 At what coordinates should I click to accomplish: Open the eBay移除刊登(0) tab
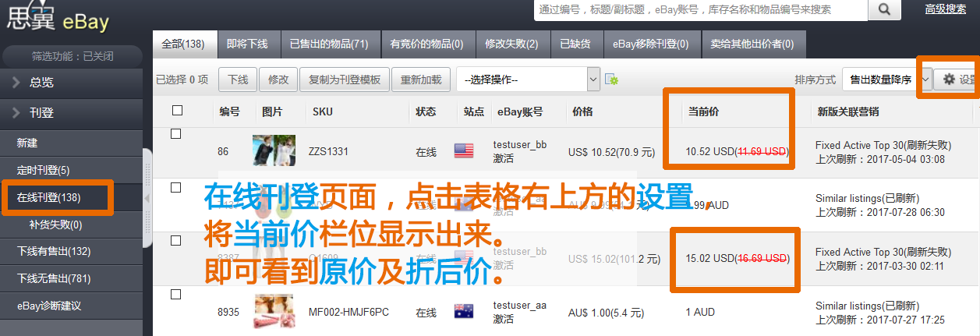[651, 44]
